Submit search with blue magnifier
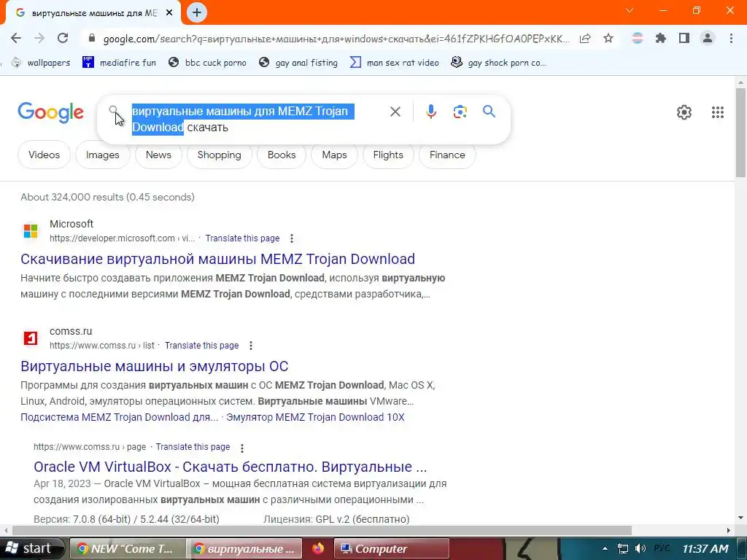 (x=489, y=112)
